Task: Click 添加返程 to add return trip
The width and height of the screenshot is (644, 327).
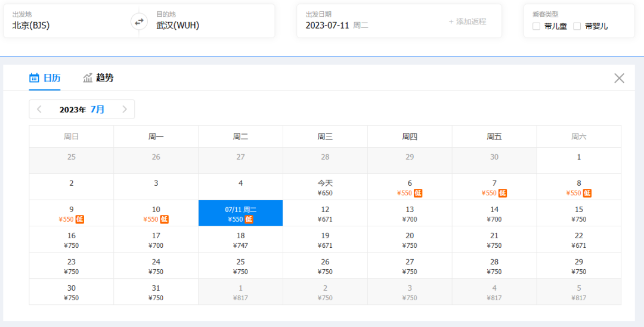Action: [x=467, y=21]
